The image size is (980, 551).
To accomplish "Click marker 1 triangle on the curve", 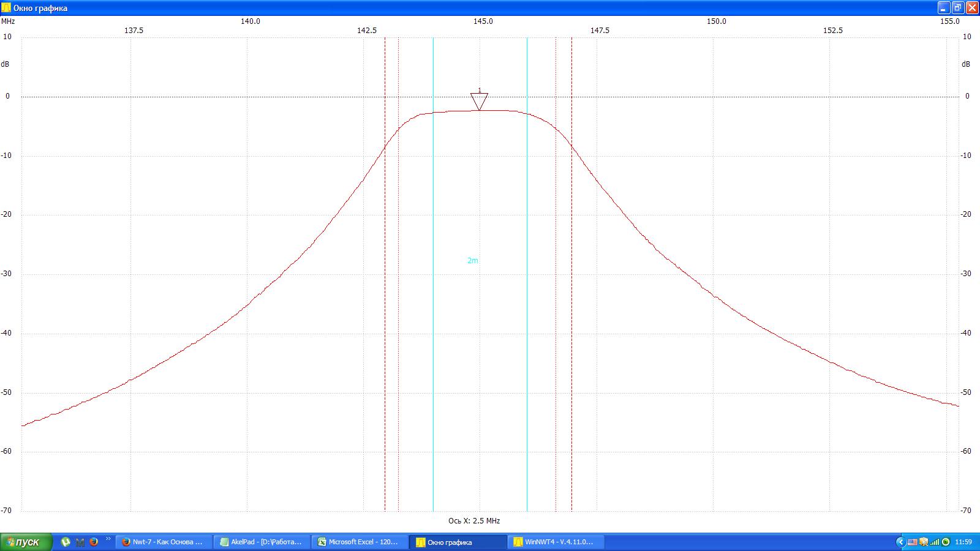I will [x=479, y=101].
